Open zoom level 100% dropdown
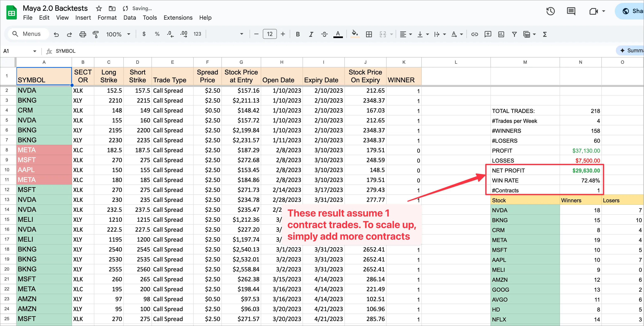The width and height of the screenshot is (644, 326). tap(118, 34)
